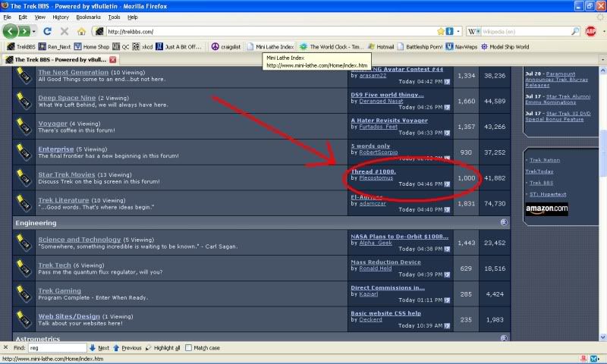Close the Trek BBS tab
Image resolution: width=607 pixels, height=364 pixels.
click(x=112, y=60)
